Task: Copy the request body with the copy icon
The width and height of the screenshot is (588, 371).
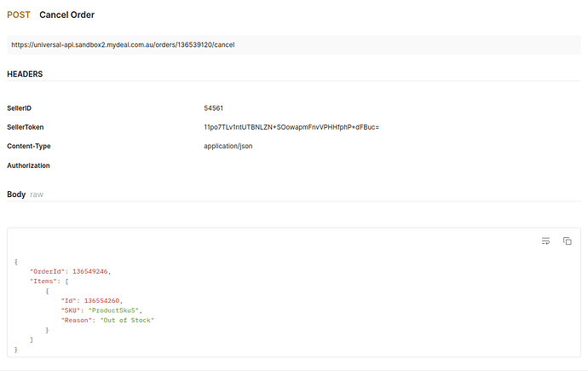Action: (x=567, y=241)
